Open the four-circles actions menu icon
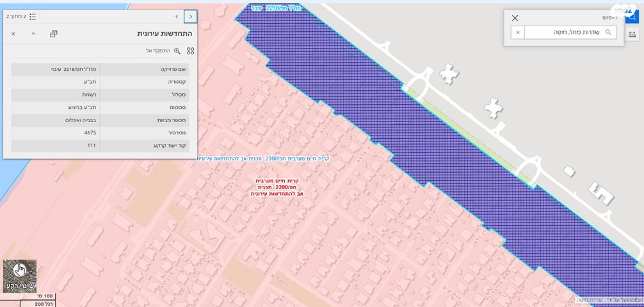This screenshot has width=644, height=307. pos(190,51)
